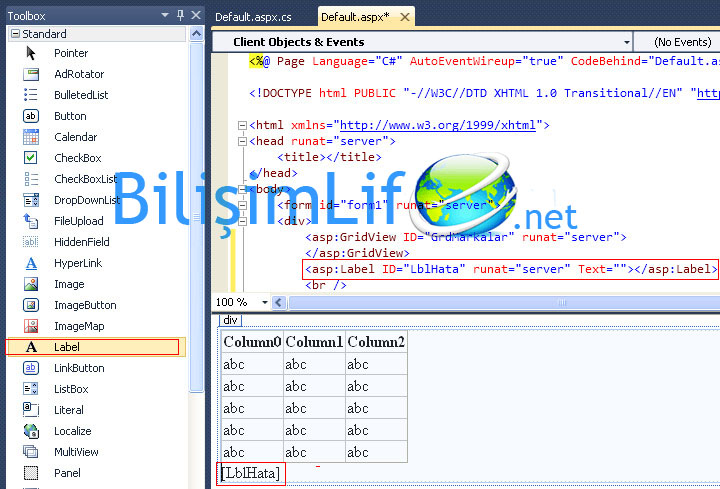Select the div tag breadcrumb
The height and width of the screenshot is (489, 720).
click(230, 320)
